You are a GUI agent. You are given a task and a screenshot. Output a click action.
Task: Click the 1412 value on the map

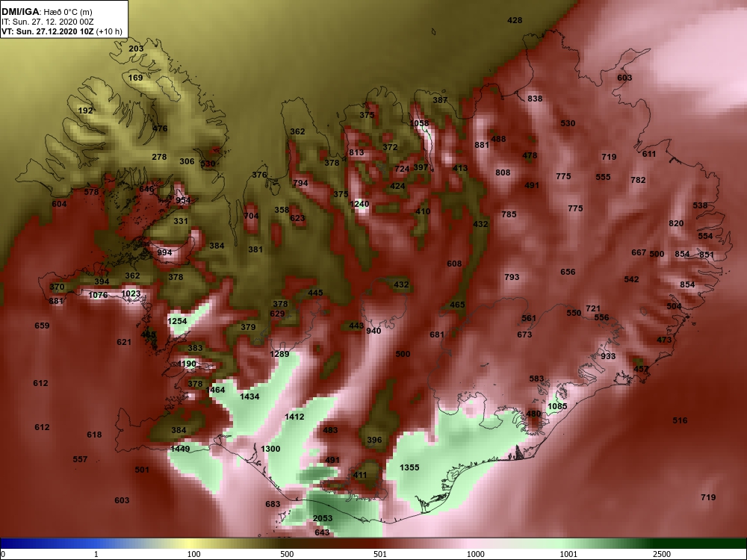(x=294, y=417)
